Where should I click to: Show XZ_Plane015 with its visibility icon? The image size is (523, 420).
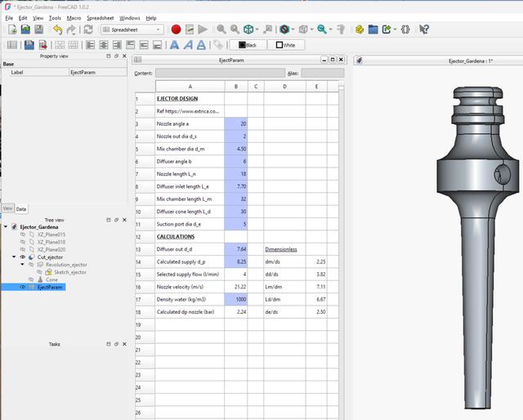(x=23, y=235)
